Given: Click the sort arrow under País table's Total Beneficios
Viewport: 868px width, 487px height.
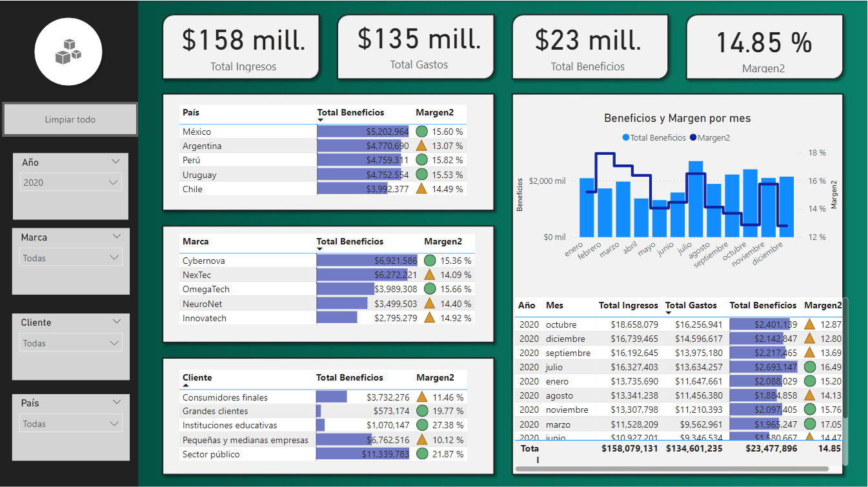Looking at the screenshot, I should pyautogui.click(x=320, y=121).
